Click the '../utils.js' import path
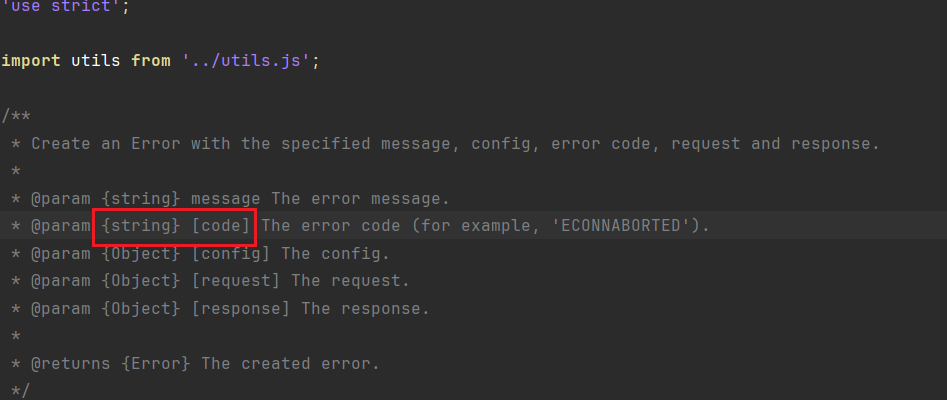The image size is (947, 400). 245,61
